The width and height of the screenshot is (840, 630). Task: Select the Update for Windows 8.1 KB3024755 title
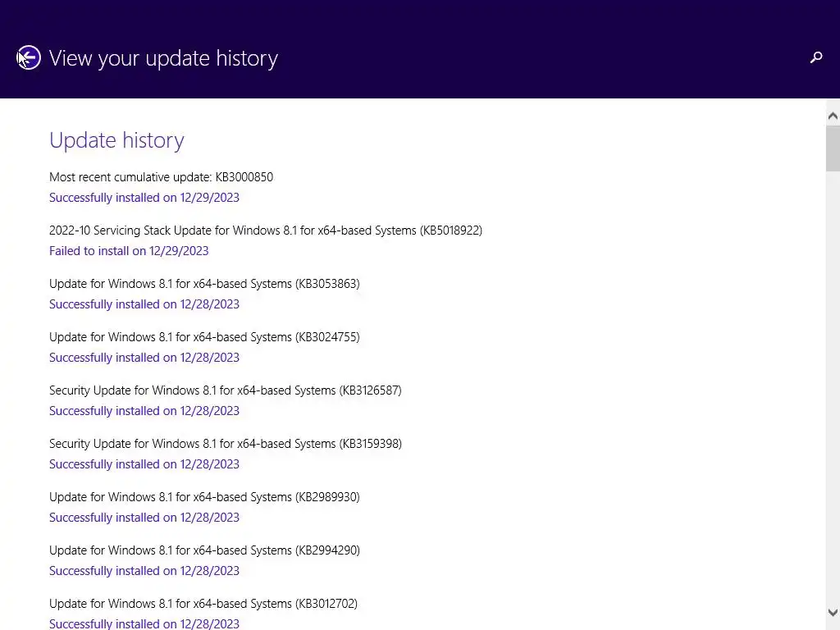204,337
